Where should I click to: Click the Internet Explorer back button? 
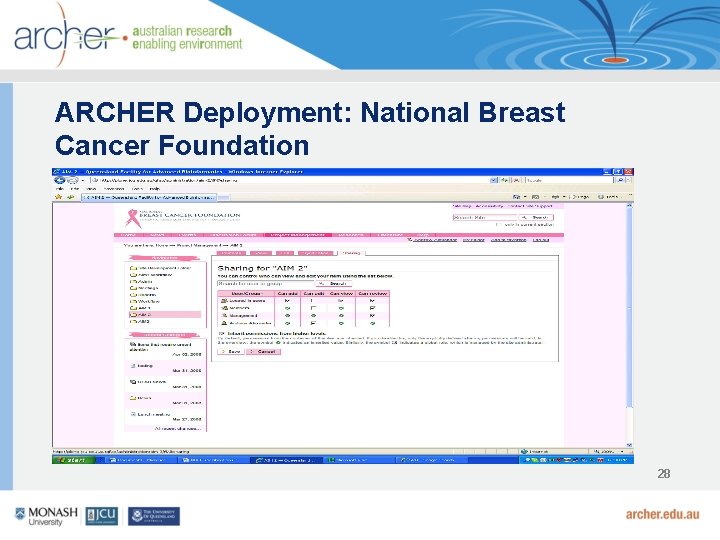click(x=60, y=180)
